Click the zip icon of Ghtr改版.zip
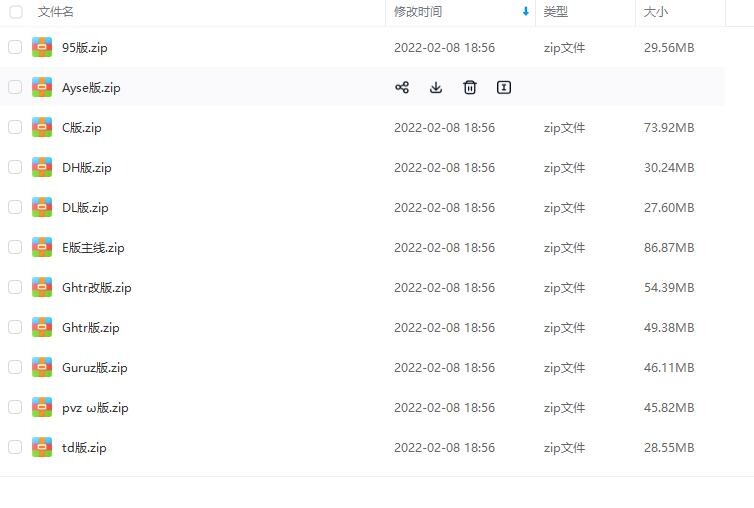The image size is (754, 508). [x=42, y=287]
